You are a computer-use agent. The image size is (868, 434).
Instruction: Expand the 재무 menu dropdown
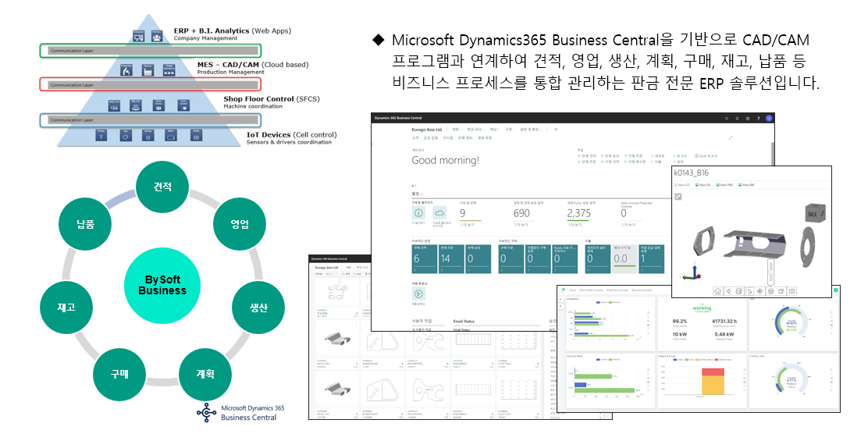point(456,130)
